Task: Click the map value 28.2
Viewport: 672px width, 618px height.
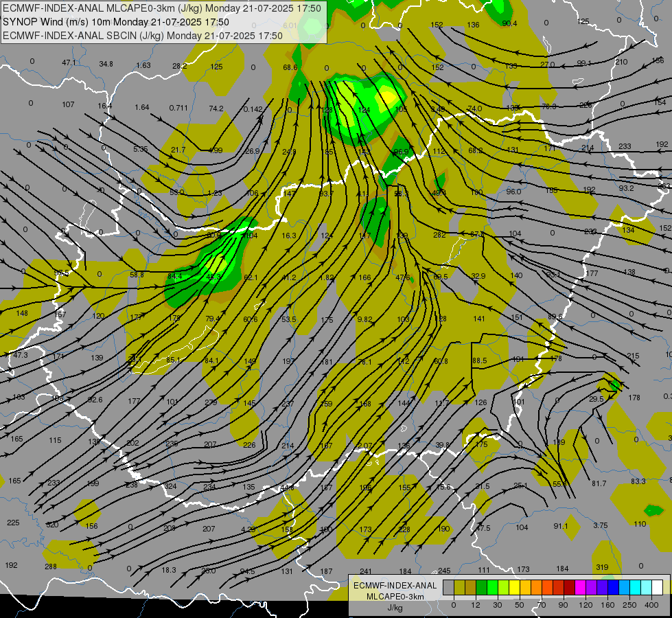Action: click(180, 66)
